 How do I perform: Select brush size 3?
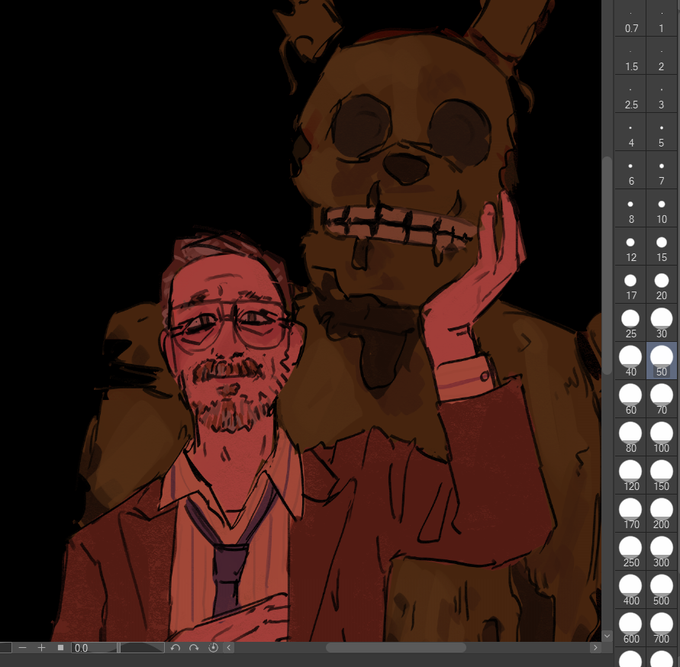coord(661,94)
